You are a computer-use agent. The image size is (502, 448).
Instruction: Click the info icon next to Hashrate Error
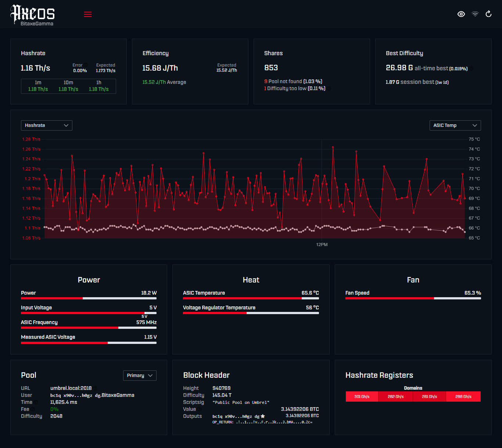pyautogui.click(x=86, y=65)
